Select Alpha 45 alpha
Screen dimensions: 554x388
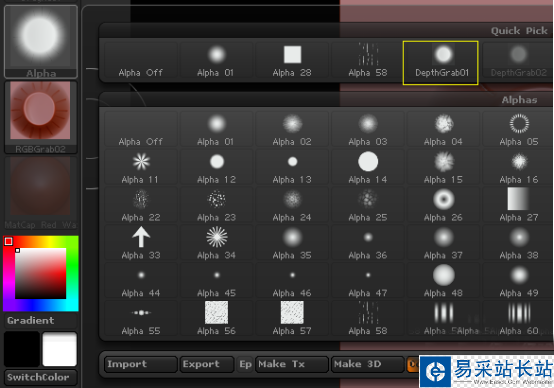click(216, 281)
